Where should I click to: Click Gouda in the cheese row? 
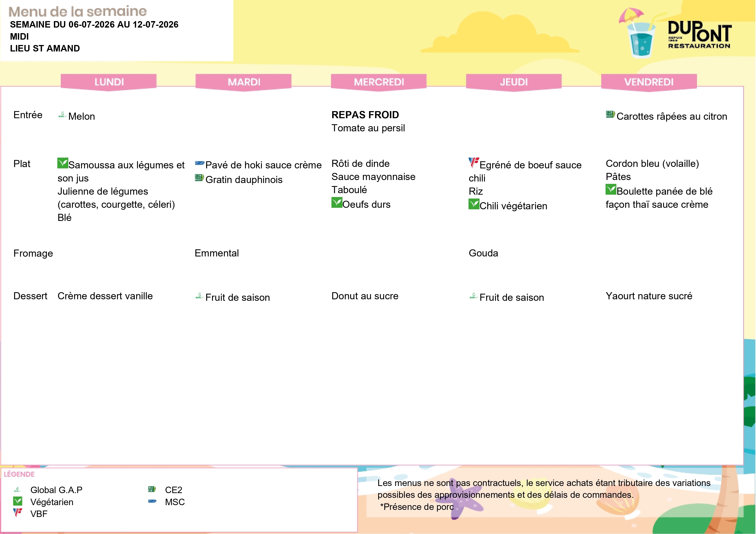(483, 253)
